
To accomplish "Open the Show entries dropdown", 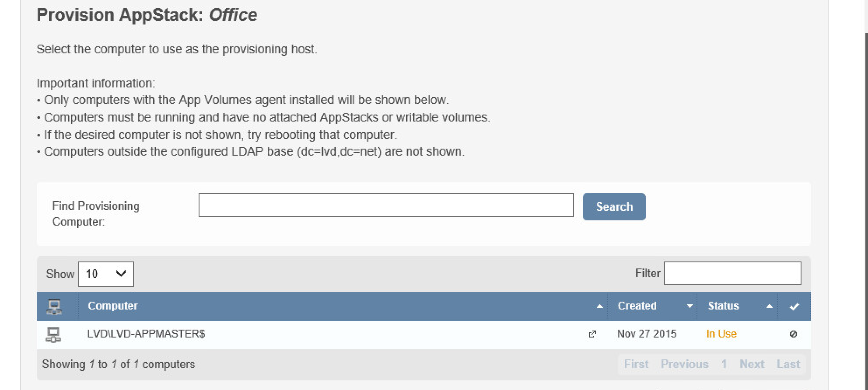I will pyautogui.click(x=106, y=274).
